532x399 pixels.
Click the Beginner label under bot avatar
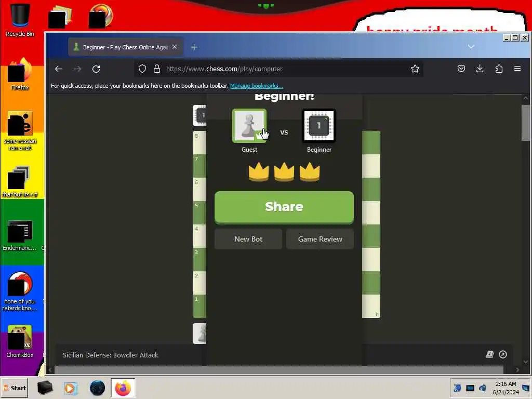click(319, 150)
